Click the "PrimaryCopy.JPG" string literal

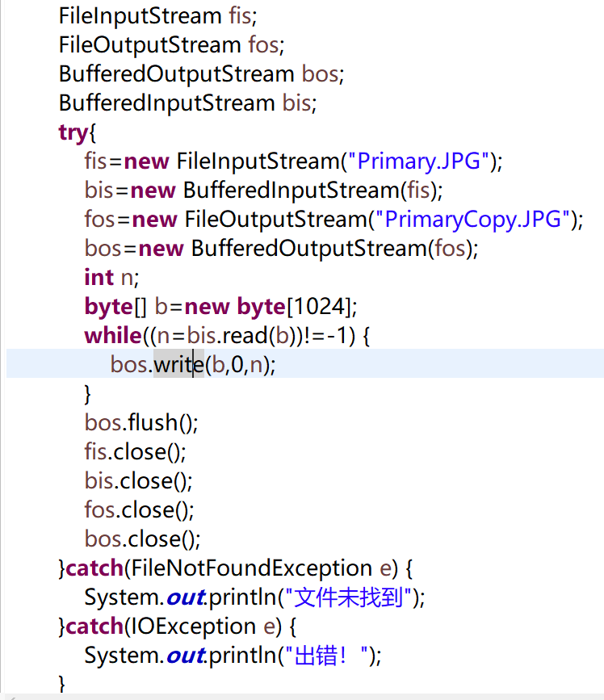[472, 219]
